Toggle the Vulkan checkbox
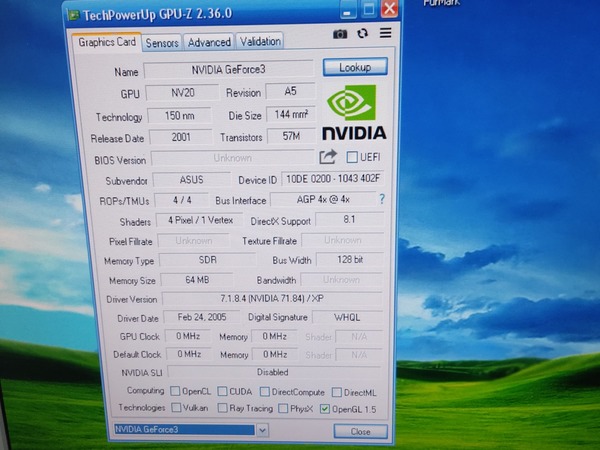Viewport: 600px width, 450px height. tap(176, 407)
